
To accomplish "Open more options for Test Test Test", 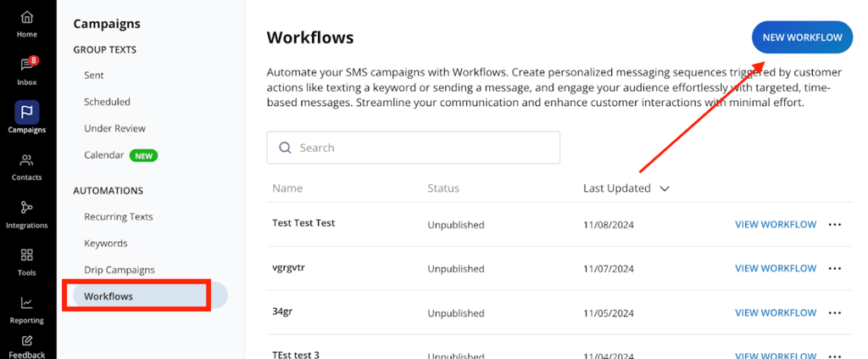I will pos(835,224).
